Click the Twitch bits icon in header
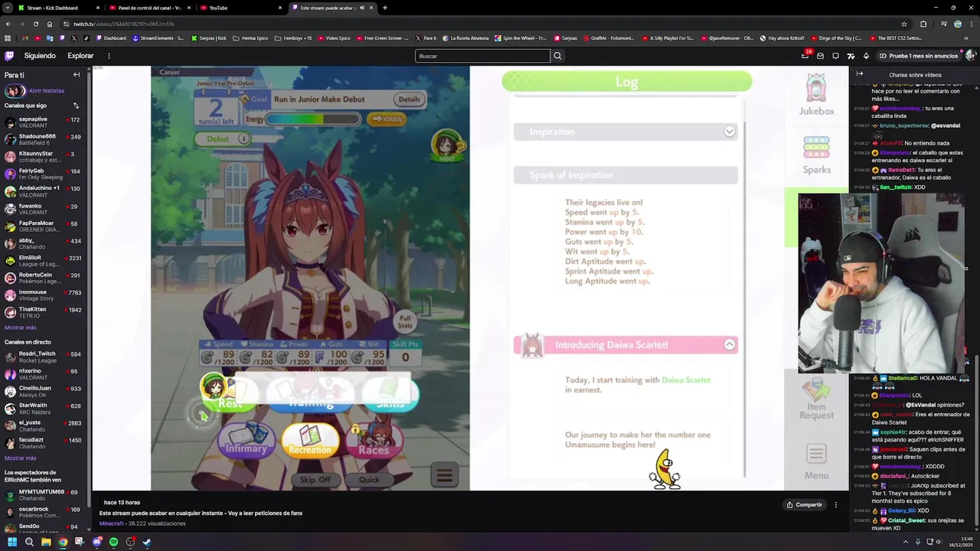This screenshot has height=551, width=980. tap(866, 56)
